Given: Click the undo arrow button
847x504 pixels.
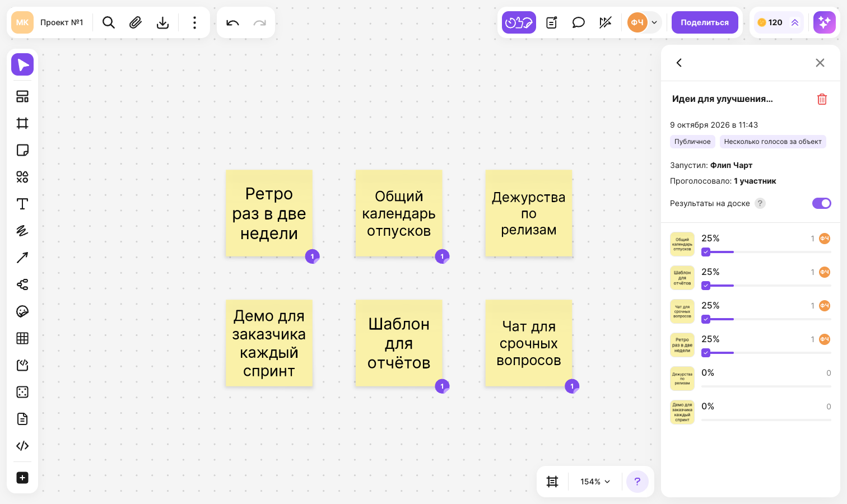Looking at the screenshot, I should (232, 22).
